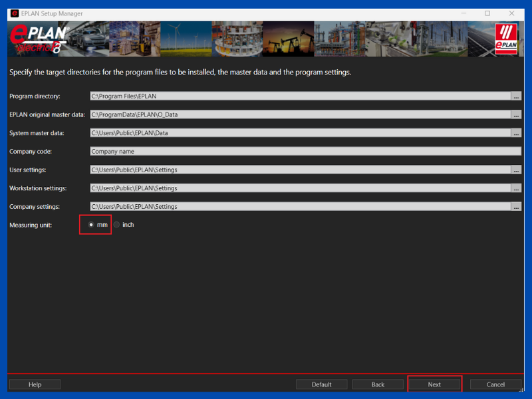This screenshot has height=399, width=532.
Task: Edit the User settings path field
Action: pyautogui.click(x=299, y=170)
